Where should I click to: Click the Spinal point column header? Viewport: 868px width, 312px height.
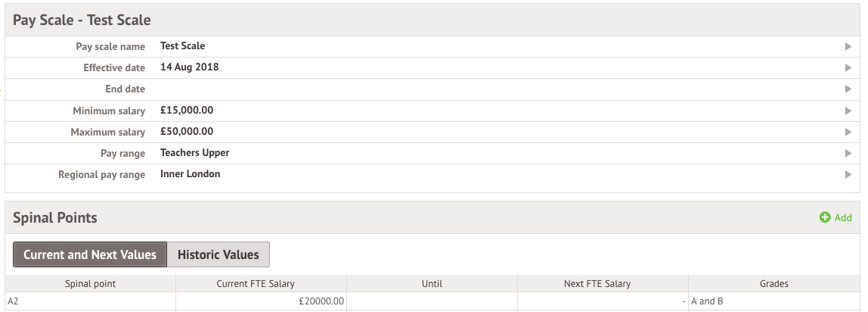pyautogui.click(x=90, y=284)
